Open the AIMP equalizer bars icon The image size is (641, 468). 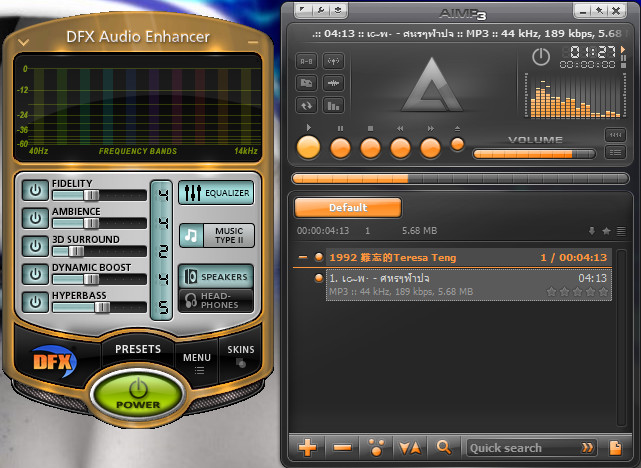click(x=333, y=106)
